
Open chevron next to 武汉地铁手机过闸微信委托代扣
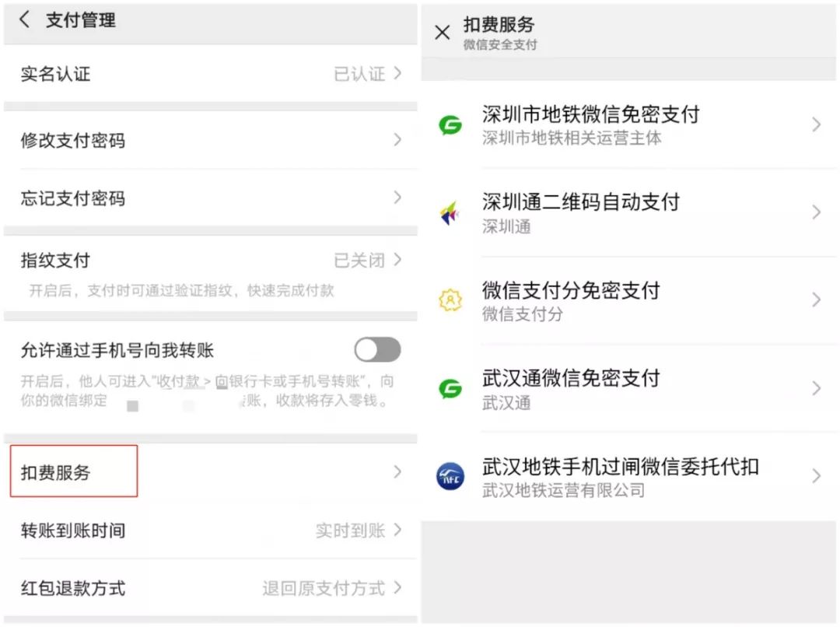(x=817, y=475)
